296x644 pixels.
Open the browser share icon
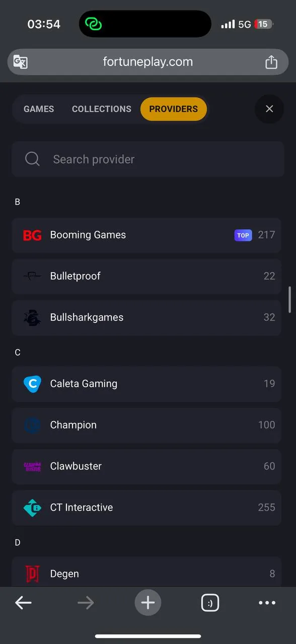[x=271, y=62]
